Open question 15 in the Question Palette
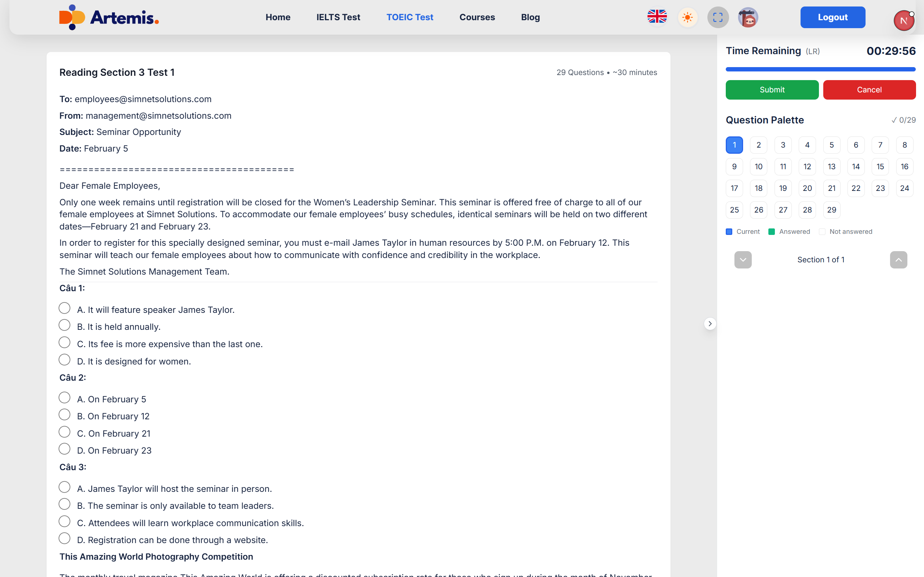Screen dimensions: 924x577 pyautogui.click(x=880, y=167)
